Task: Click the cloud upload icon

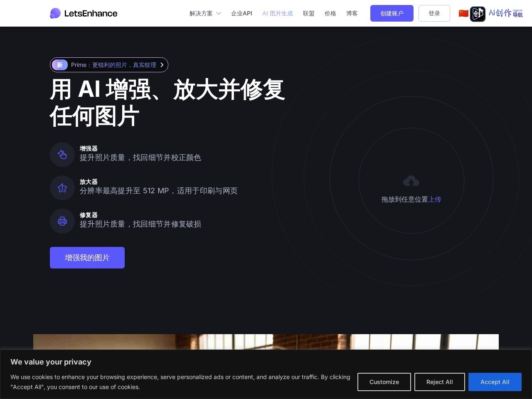Action: (411, 181)
